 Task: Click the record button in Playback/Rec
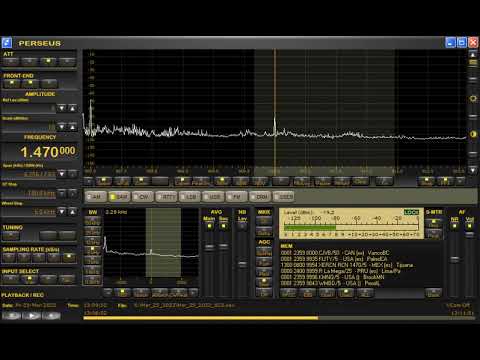51,315
